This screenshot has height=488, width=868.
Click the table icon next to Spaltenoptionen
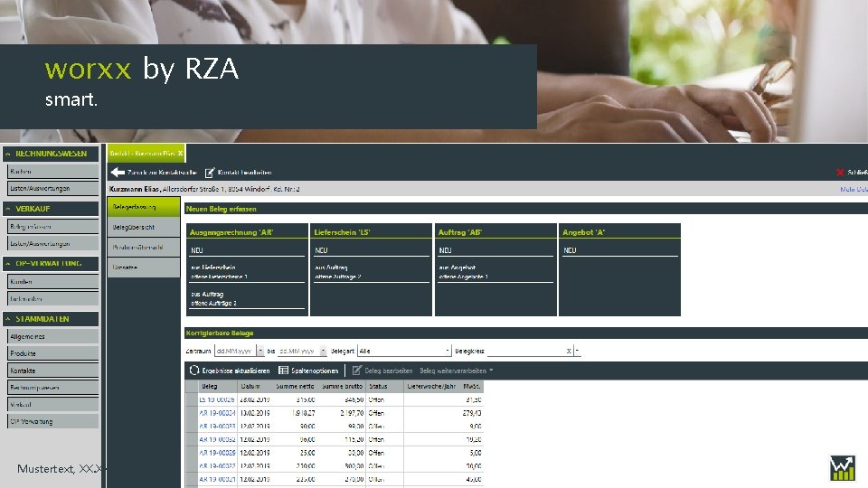point(283,371)
